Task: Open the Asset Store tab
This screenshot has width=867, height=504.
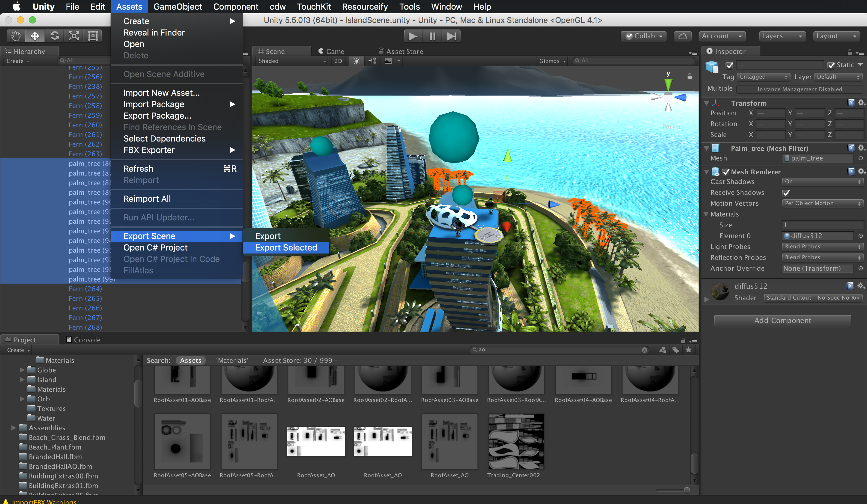Action: pos(401,51)
